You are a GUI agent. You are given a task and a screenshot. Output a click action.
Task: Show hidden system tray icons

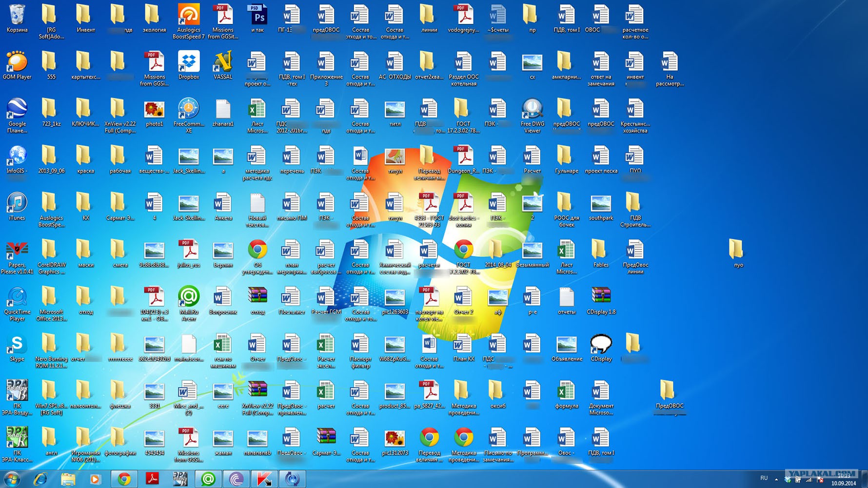(776, 479)
